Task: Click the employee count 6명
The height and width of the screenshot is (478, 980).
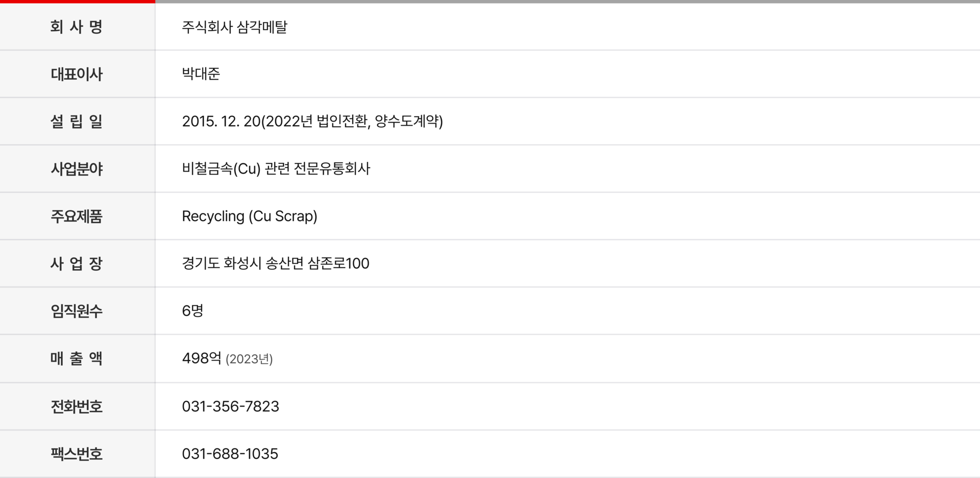Action: click(x=192, y=311)
